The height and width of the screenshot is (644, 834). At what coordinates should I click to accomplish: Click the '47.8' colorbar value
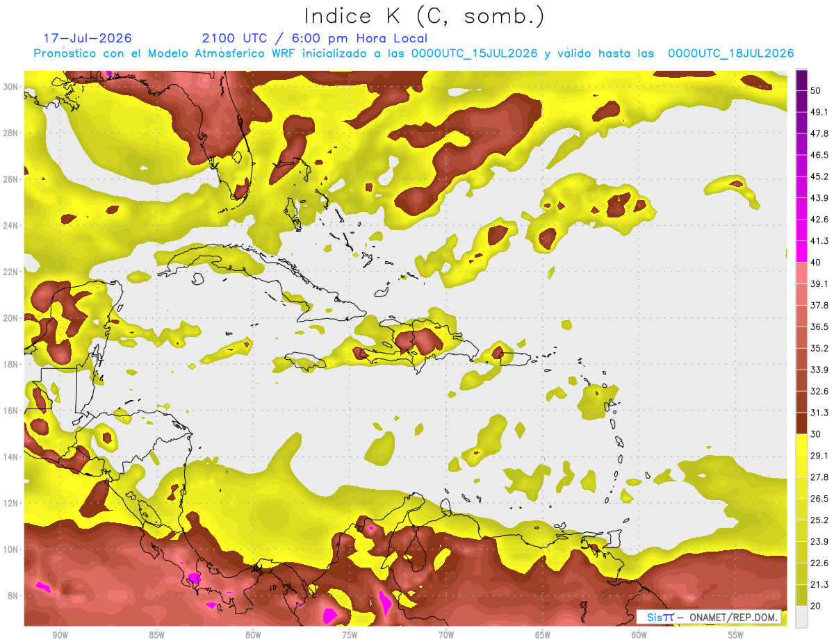coord(819,134)
